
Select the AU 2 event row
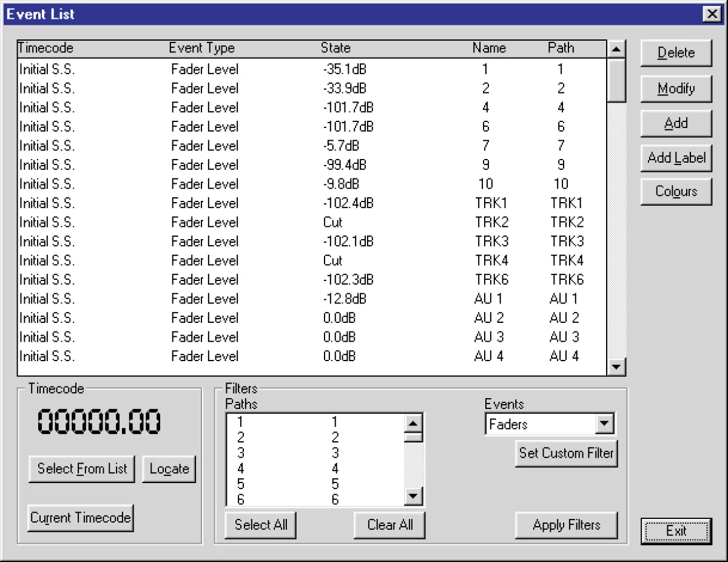click(x=312, y=318)
